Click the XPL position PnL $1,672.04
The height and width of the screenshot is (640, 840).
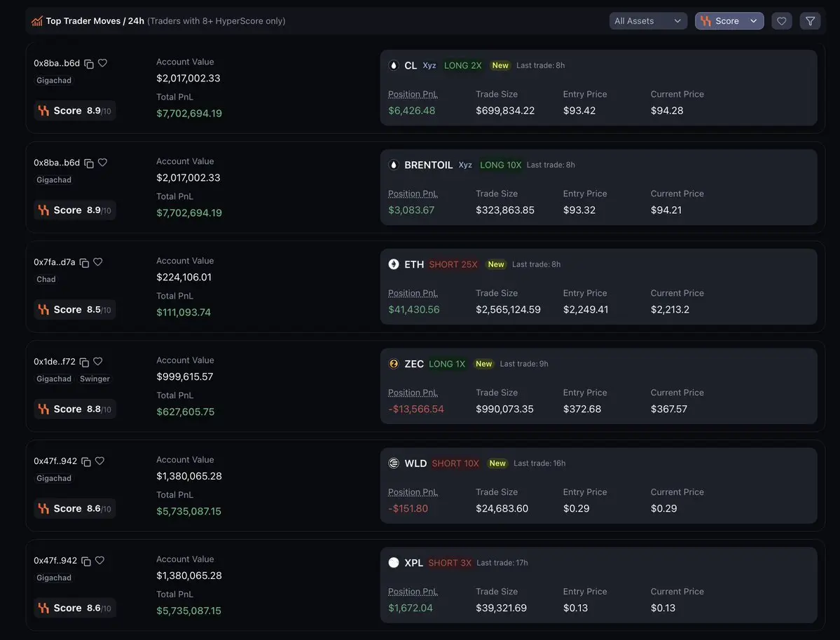tap(411, 608)
